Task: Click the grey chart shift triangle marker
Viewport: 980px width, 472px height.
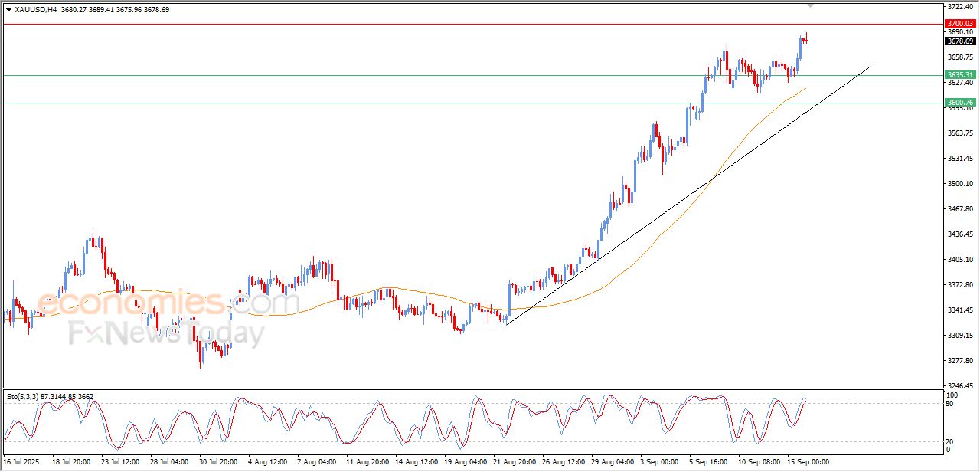Action: tap(811, 5)
